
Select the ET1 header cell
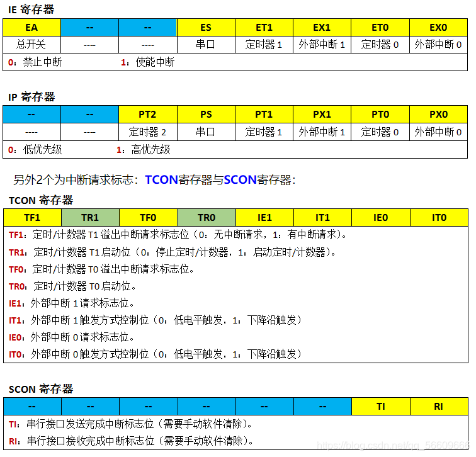click(x=264, y=28)
